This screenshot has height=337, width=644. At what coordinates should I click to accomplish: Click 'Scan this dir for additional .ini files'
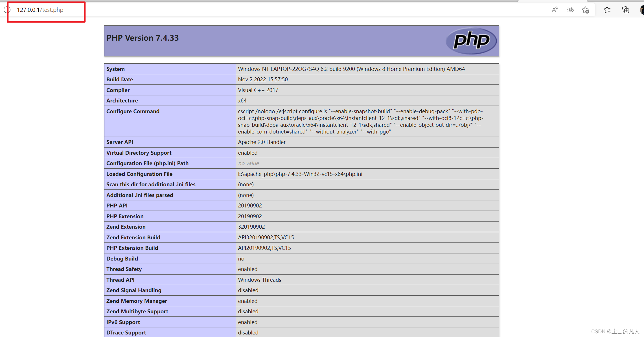[x=151, y=184]
